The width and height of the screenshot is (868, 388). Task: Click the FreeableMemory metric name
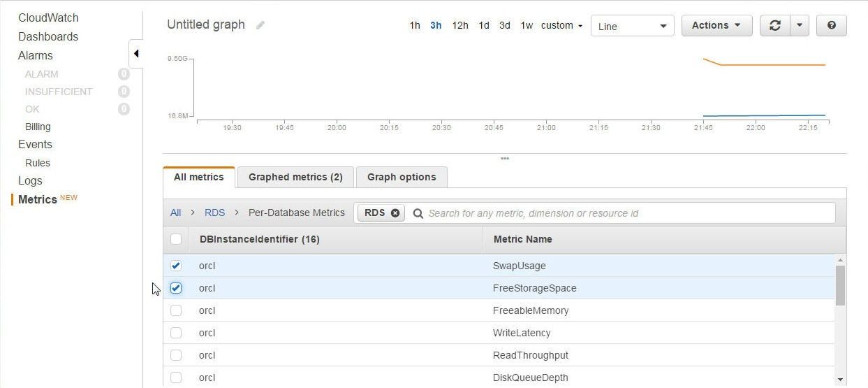[531, 310]
